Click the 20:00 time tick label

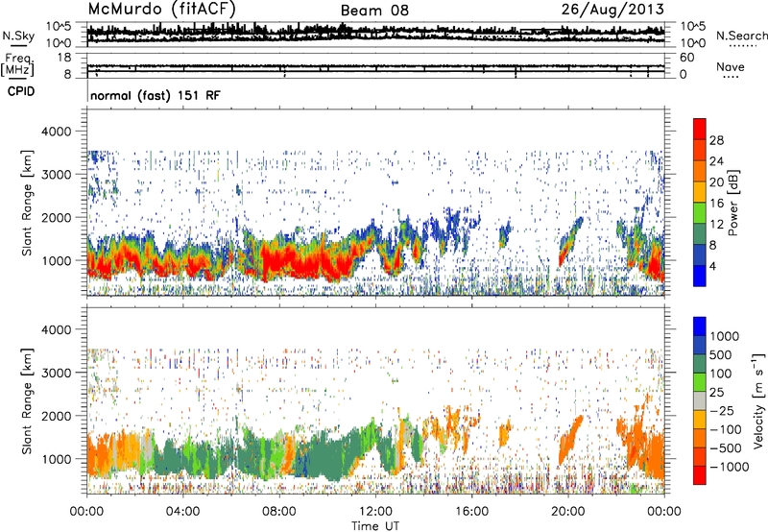point(568,512)
